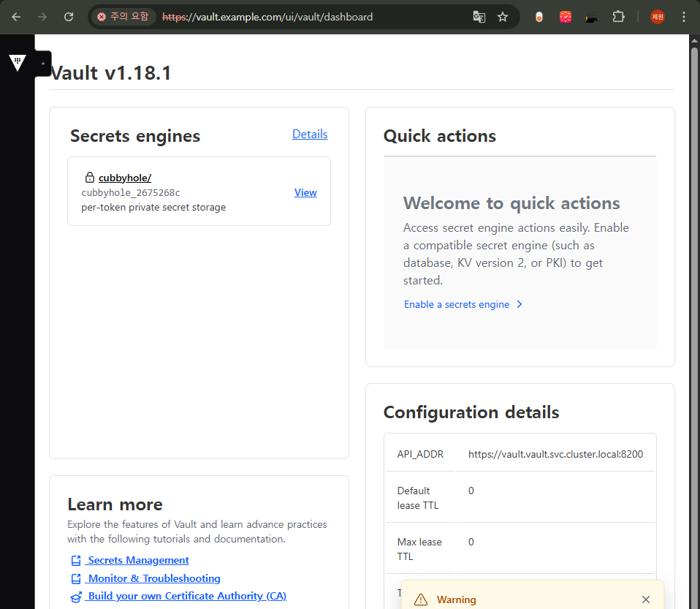Click external-link icon beside Monitor & Troubleshooting
700x609 pixels.
pos(76,578)
